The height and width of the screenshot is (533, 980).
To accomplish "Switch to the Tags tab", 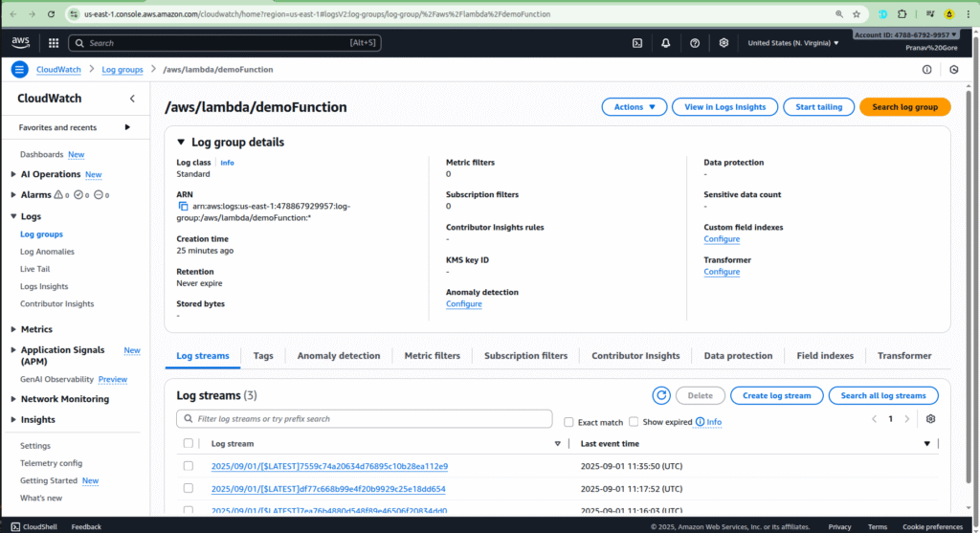I will (263, 356).
